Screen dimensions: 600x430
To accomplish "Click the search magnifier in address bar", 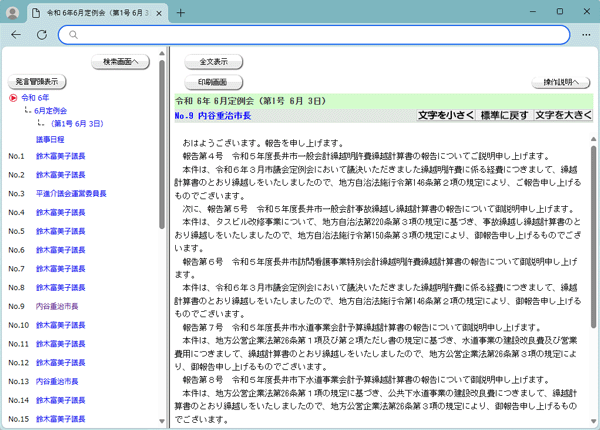I will pyautogui.click(x=73, y=35).
